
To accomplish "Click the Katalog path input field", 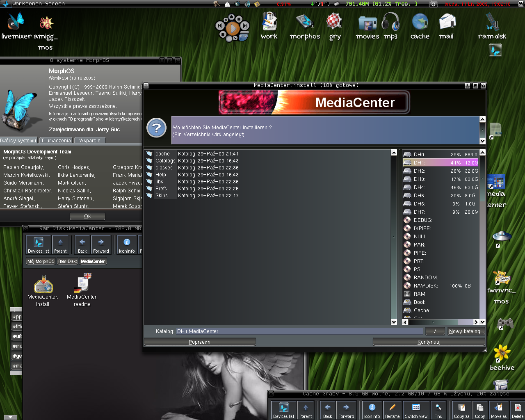I will pos(299,331).
